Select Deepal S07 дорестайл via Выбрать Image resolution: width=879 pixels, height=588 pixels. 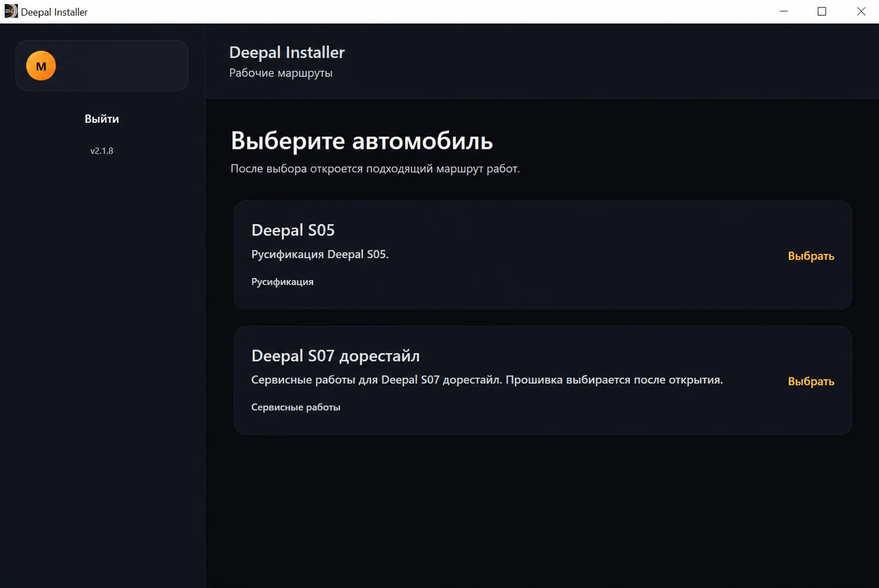click(x=811, y=381)
